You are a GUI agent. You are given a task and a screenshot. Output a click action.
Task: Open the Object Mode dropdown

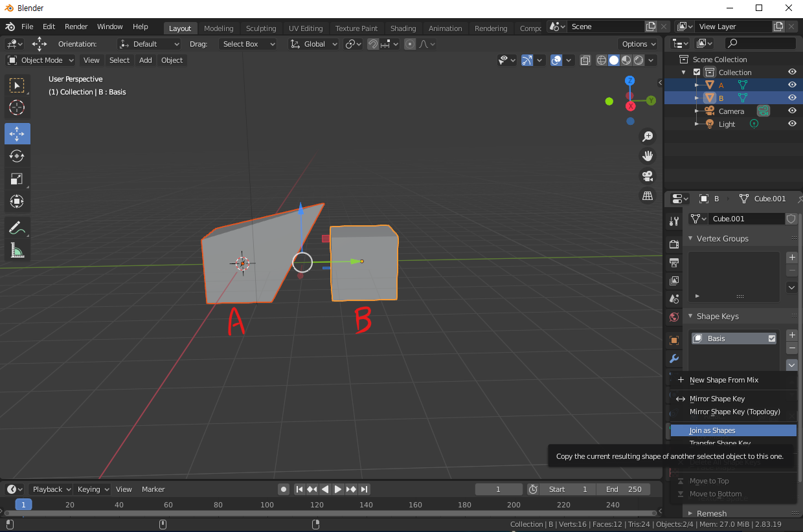pos(40,60)
